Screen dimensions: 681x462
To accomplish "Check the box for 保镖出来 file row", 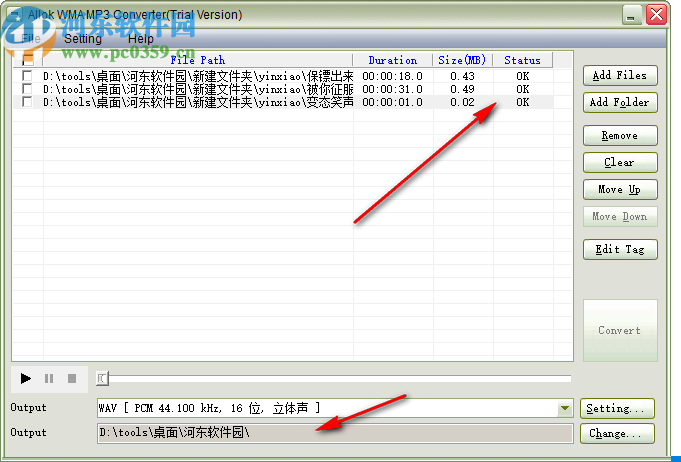I will [x=27, y=76].
